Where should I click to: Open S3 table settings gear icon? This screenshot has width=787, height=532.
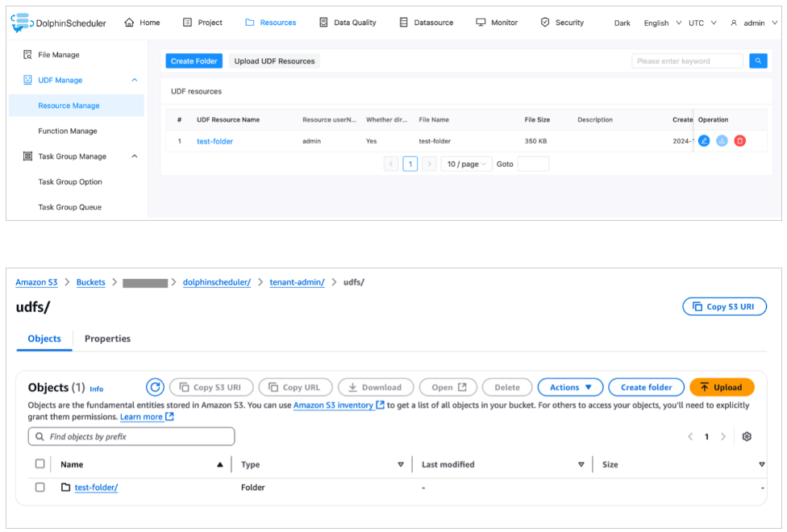coord(747,436)
